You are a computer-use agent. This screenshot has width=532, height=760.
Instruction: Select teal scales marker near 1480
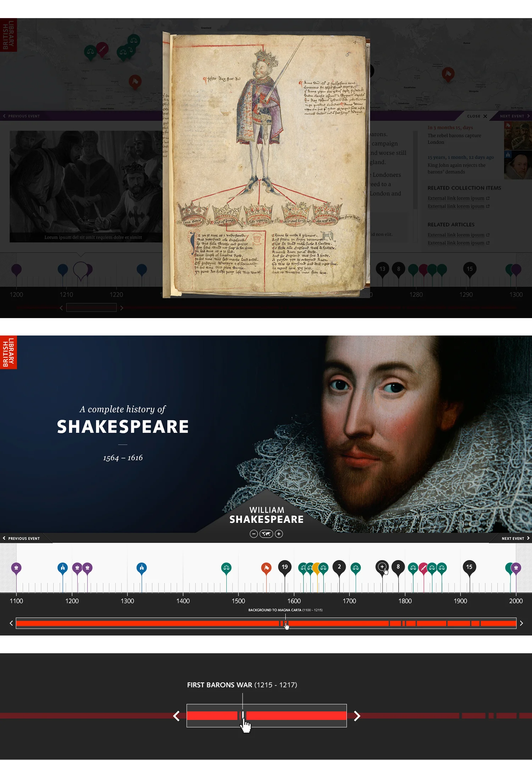226,568
